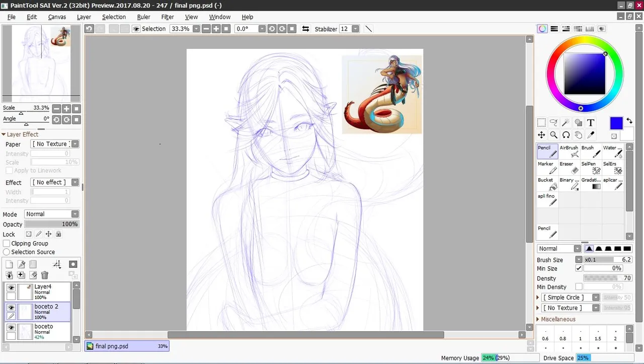Choose the lasso selection tool

(x=553, y=122)
